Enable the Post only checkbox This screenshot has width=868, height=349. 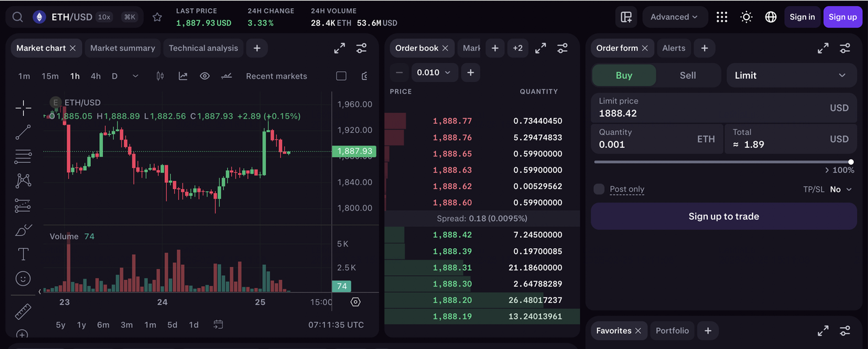599,189
